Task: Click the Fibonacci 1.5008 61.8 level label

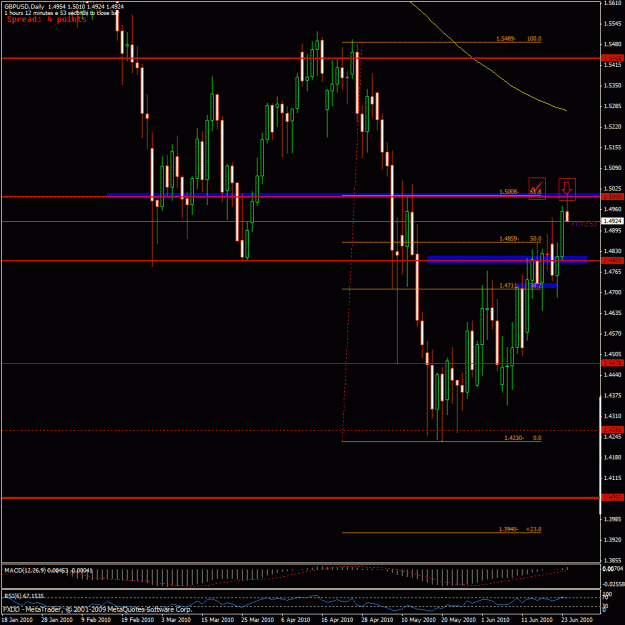Action: tap(520, 192)
